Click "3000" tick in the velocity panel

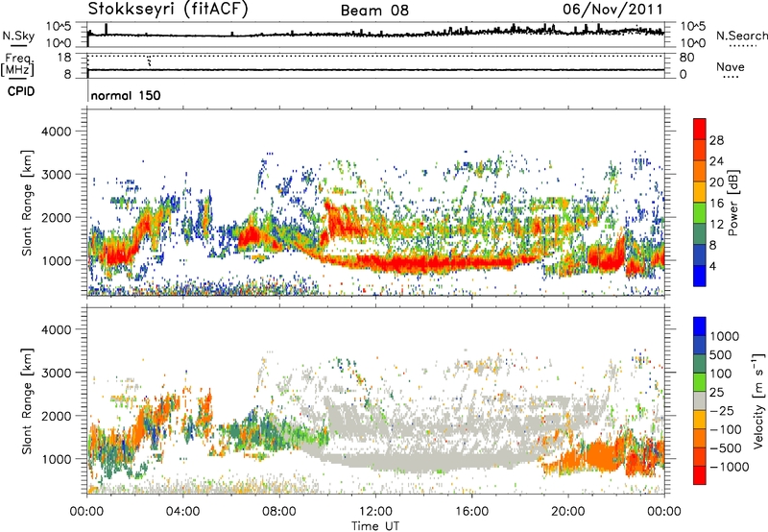(57, 373)
